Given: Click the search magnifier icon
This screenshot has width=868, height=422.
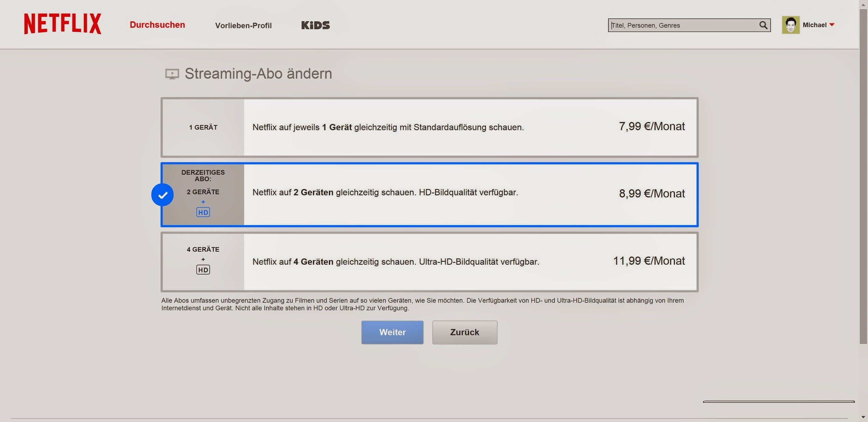Looking at the screenshot, I should pos(763,25).
